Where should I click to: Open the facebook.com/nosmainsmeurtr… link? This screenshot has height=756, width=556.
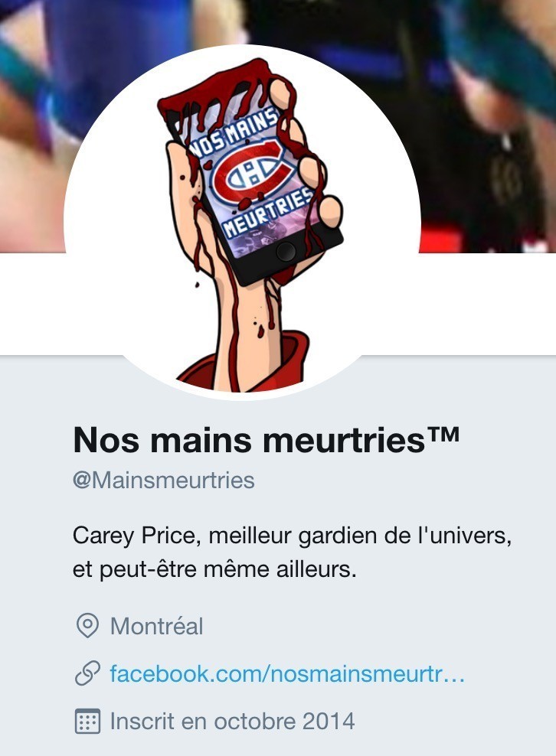pyautogui.click(x=287, y=673)
